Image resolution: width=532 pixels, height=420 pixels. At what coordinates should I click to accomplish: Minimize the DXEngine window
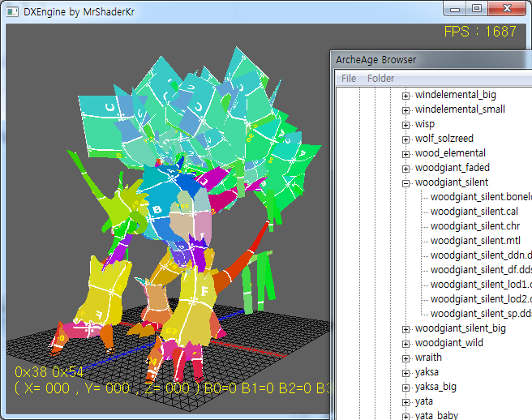[x=455, y=9]
